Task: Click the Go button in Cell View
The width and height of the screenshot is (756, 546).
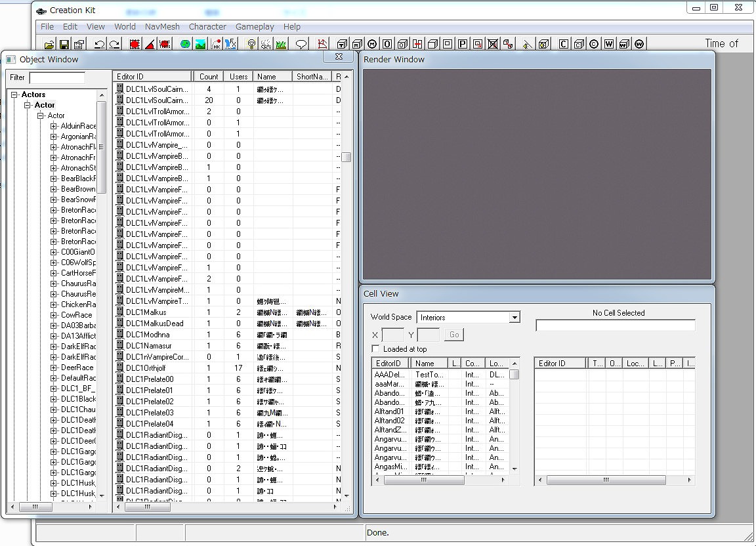Action: (x=454, y=335)
